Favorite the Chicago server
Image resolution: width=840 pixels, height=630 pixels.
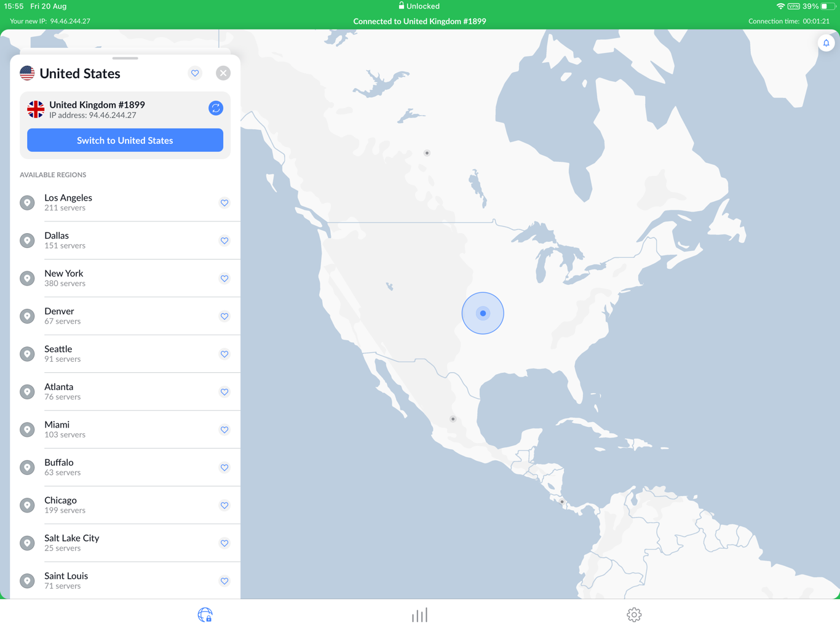(x=224, y=505)
